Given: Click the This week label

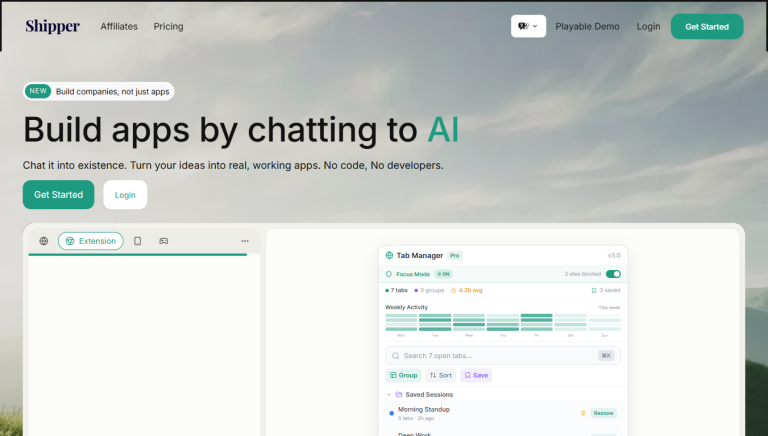Looking at the screenshot, I should pos(609,308).
